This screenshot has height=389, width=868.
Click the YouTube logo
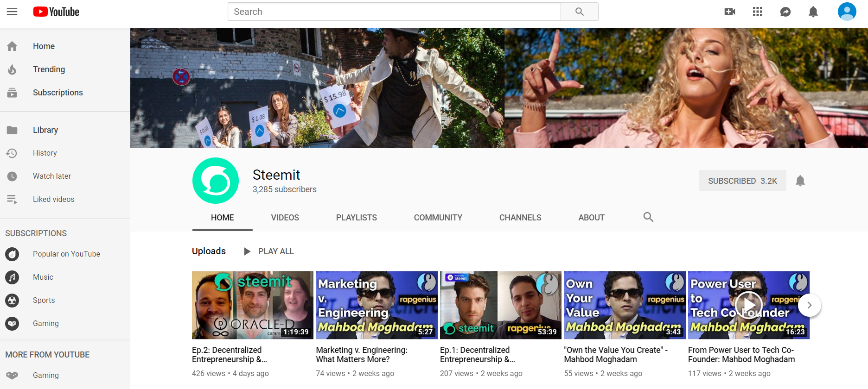point(56,12)
